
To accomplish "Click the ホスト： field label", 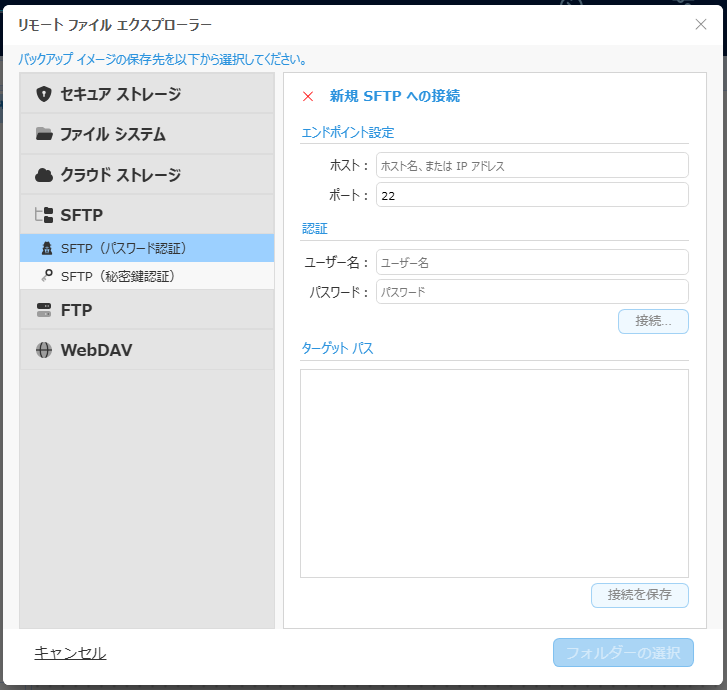I will pos(349,165).
